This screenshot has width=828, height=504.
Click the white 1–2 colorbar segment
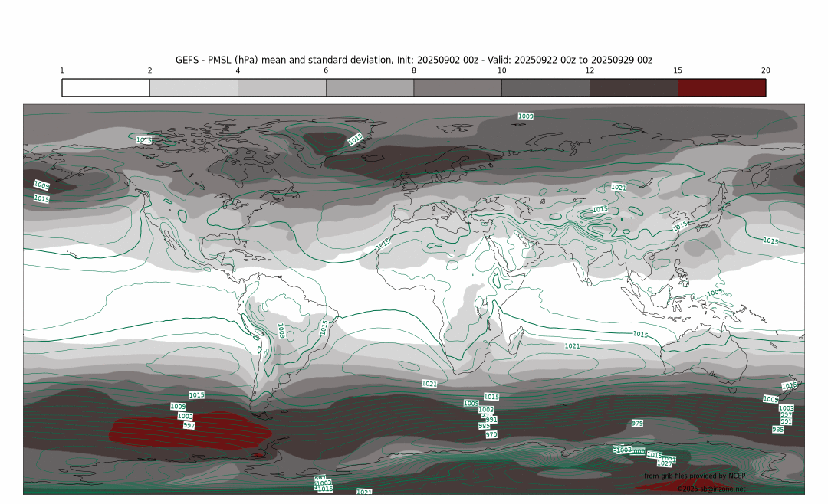click(106, 87)
